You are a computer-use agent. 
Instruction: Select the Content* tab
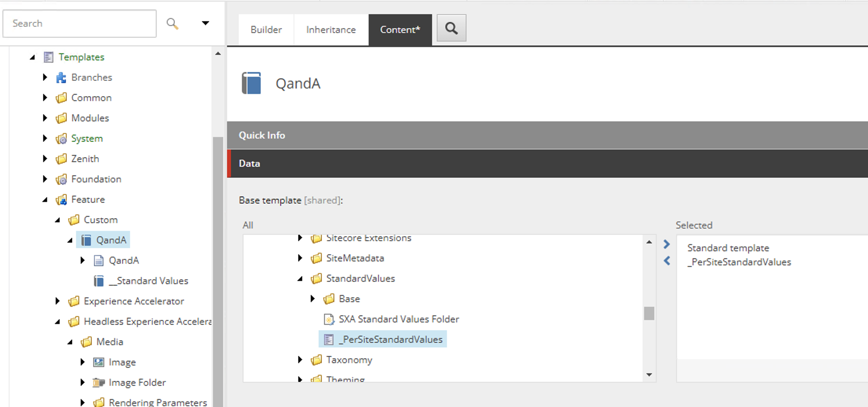tap(400, 30)
